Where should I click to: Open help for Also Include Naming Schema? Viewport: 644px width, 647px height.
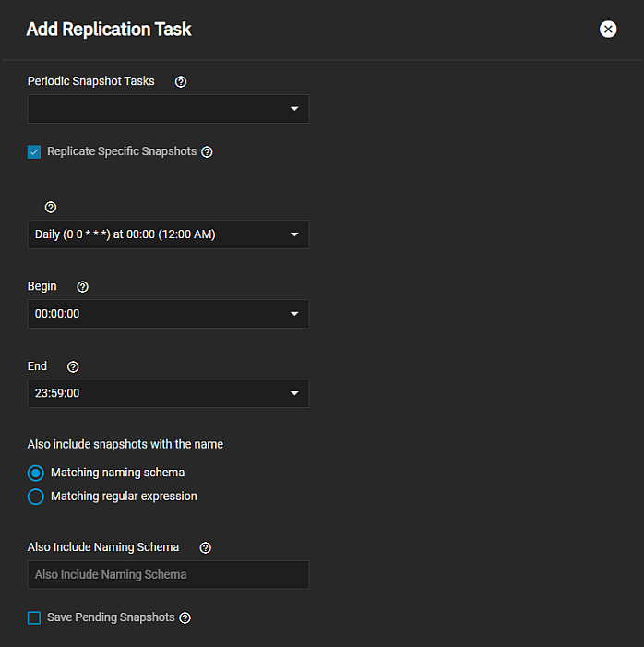click(x=205, y=547)
